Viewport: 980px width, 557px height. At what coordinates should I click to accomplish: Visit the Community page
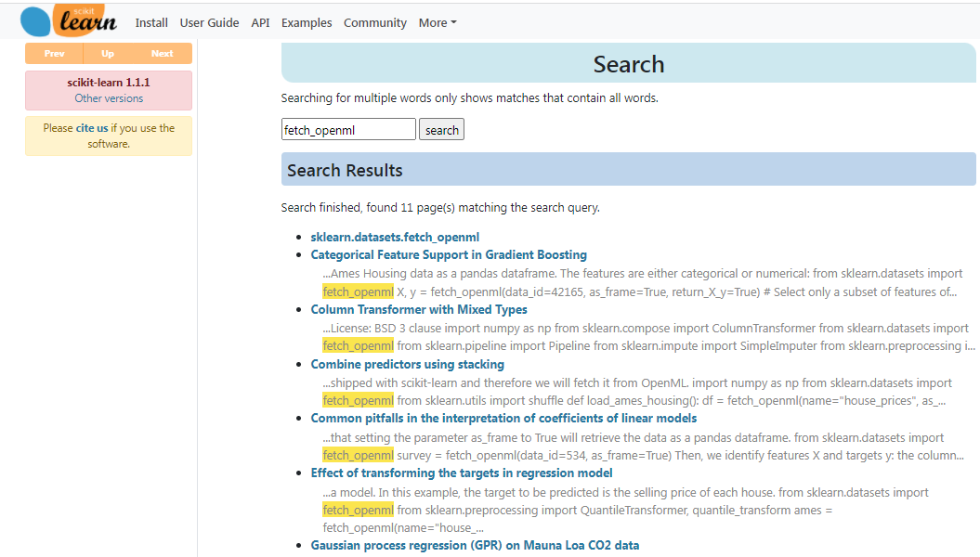(375, 23)
